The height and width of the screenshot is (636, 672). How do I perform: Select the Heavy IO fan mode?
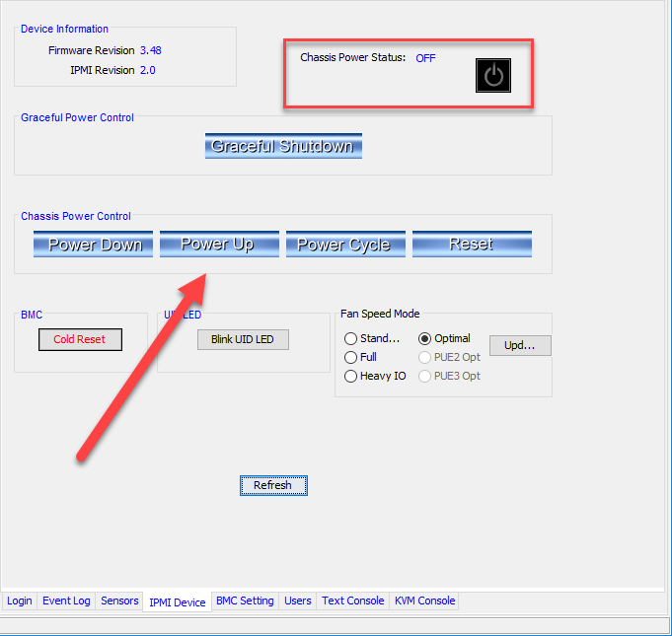tap(375, 376)
